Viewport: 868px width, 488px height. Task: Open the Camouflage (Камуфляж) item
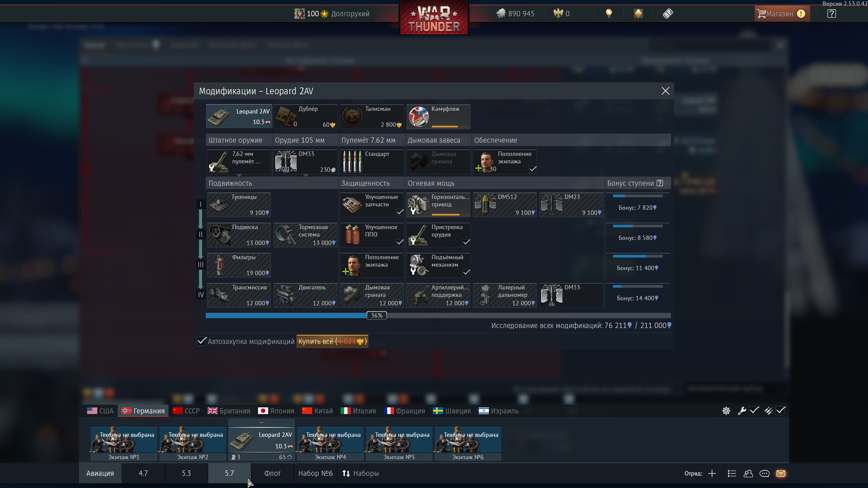438,117
